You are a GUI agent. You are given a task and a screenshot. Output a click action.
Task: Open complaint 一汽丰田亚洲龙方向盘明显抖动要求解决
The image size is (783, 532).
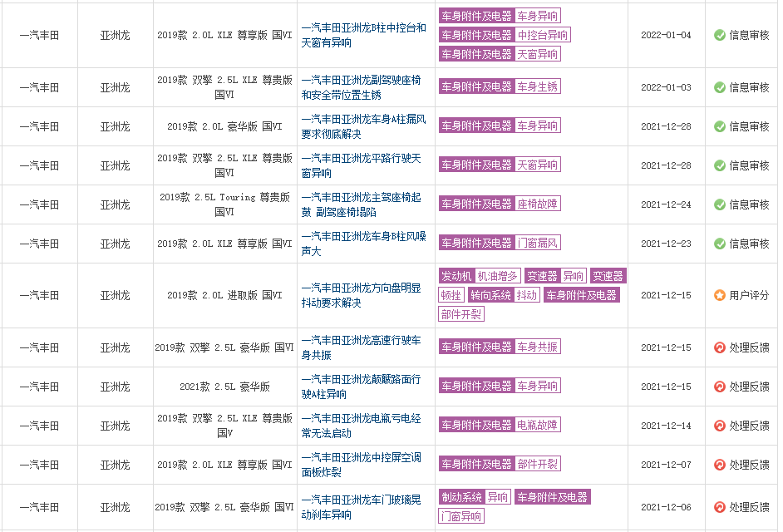point(361,295)
